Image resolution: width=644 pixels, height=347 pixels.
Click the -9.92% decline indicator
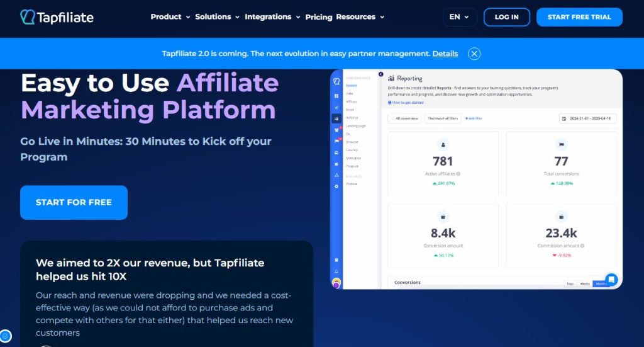[562, 255]
